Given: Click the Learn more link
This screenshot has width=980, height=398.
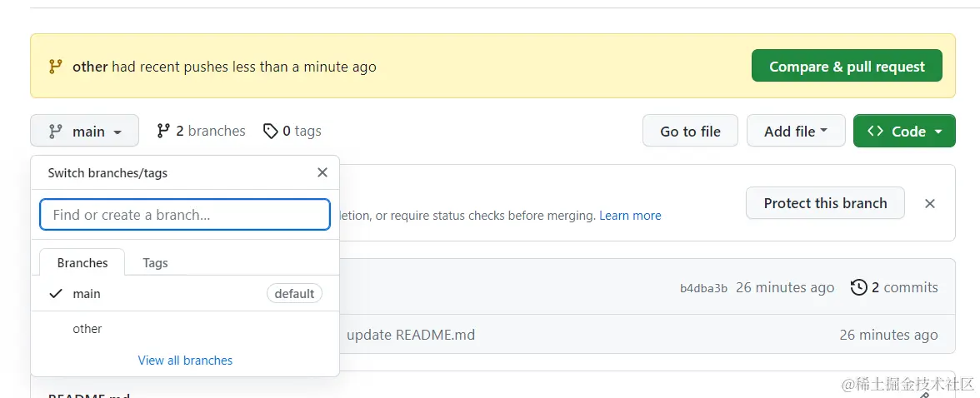Looking at the screenshot, I should pos(630,216).
